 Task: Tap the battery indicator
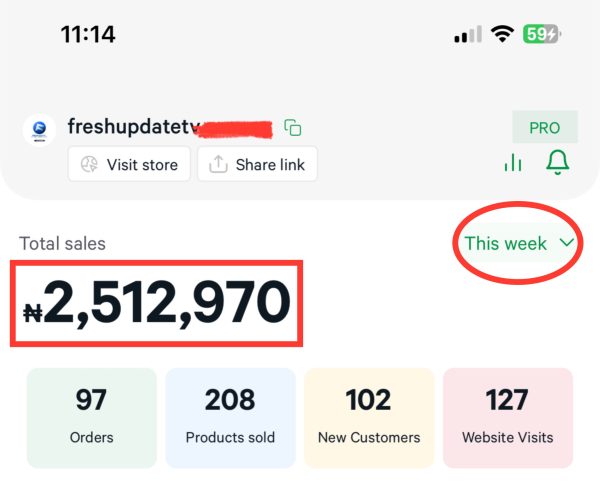point(543,34)
